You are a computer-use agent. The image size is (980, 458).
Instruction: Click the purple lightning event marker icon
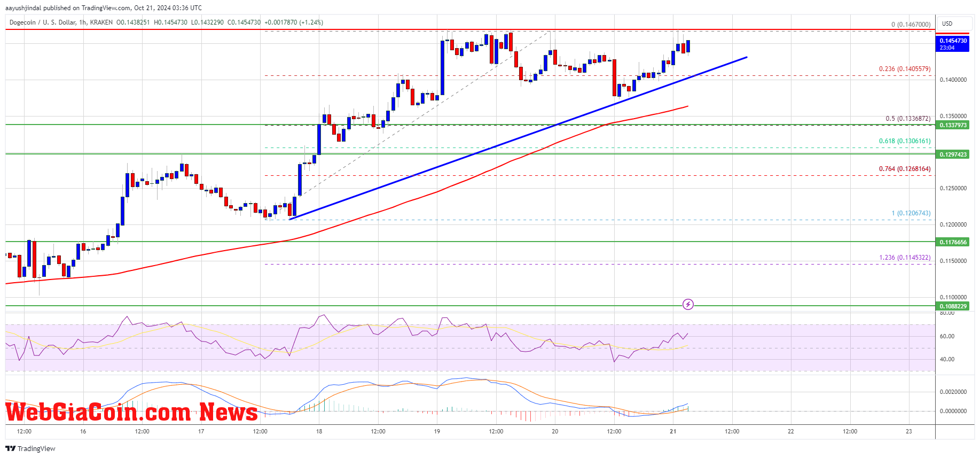click(x=688, y=304)
